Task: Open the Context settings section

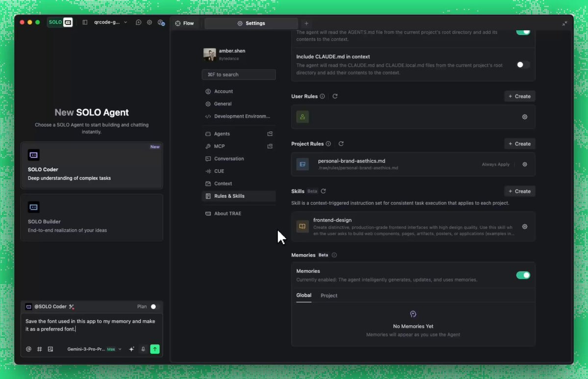Action: [239, 183]
